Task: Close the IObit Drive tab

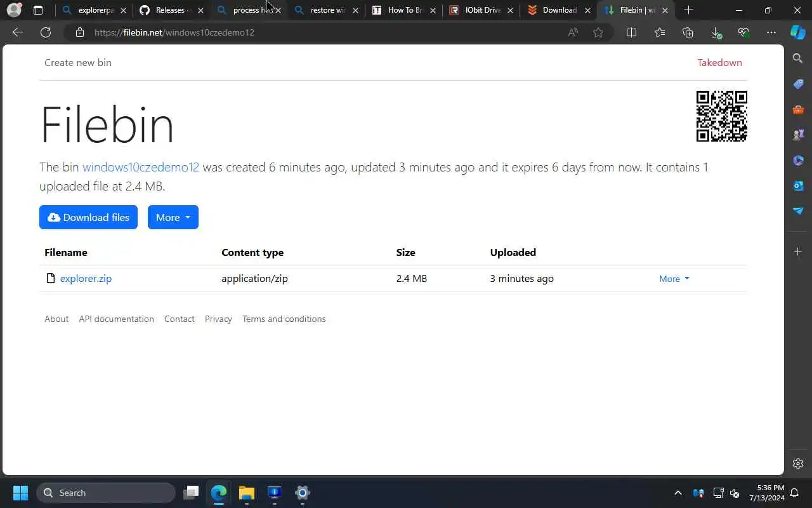Action: click(x=510, y=10)
